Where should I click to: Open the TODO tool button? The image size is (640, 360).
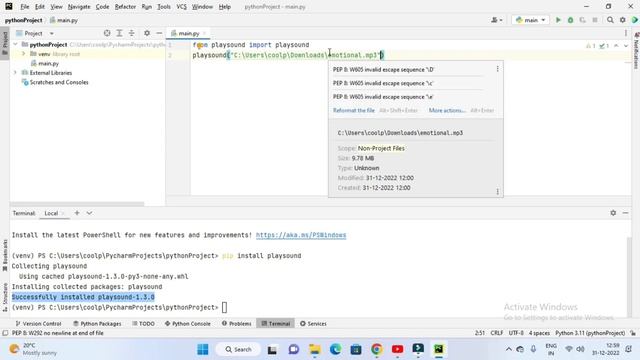click(143, 323)
